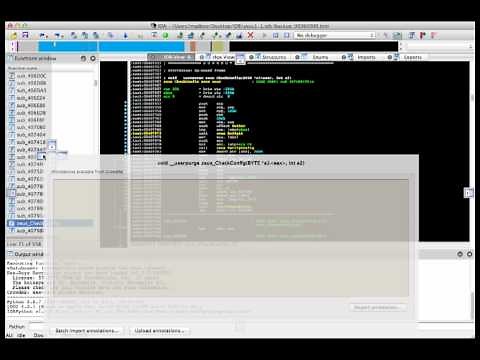The height and width of the screenshot is (360, 480).
Task: Switch to the Exports tab
Action: [408, 57]
